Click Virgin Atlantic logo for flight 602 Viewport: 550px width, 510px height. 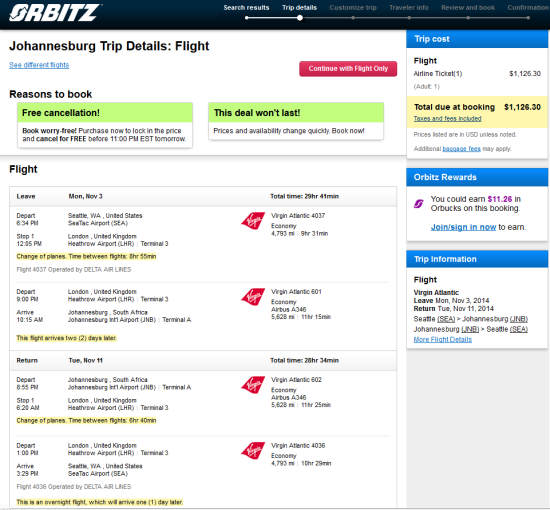253,385
